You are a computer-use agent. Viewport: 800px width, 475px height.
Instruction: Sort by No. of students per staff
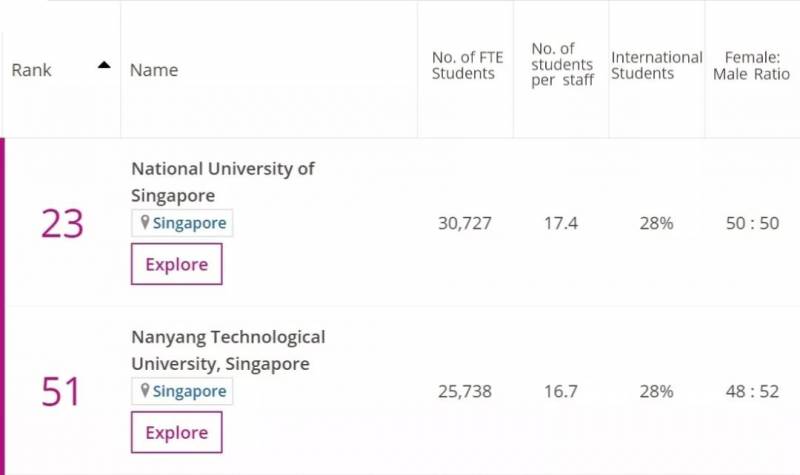point(562,64)
